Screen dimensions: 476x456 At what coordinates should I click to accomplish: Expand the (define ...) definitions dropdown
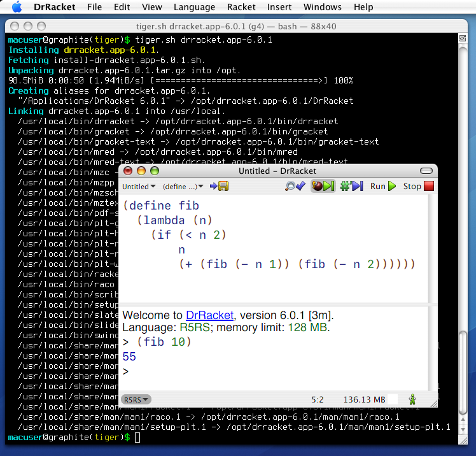click(x=183, y=187)
